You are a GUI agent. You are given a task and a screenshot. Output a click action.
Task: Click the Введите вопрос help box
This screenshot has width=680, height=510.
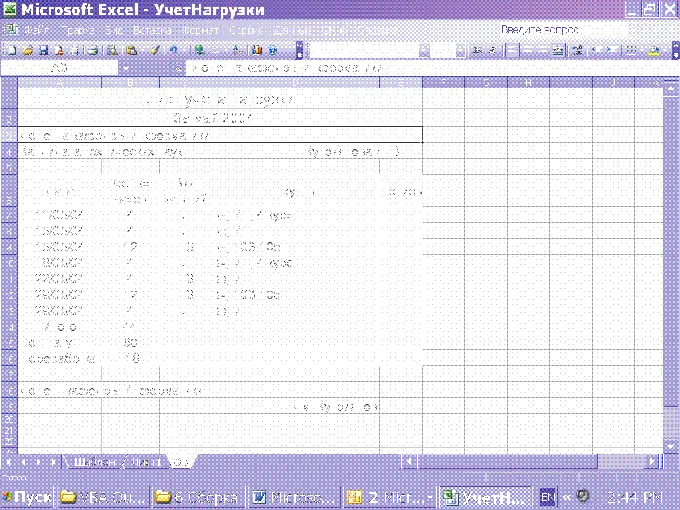coord(563,30)
